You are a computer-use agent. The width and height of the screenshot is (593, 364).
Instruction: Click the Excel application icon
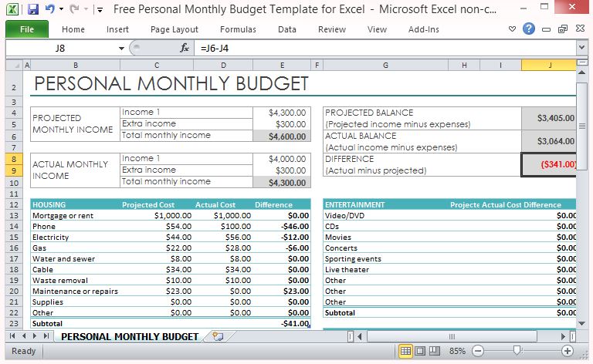tap(12, 9)
